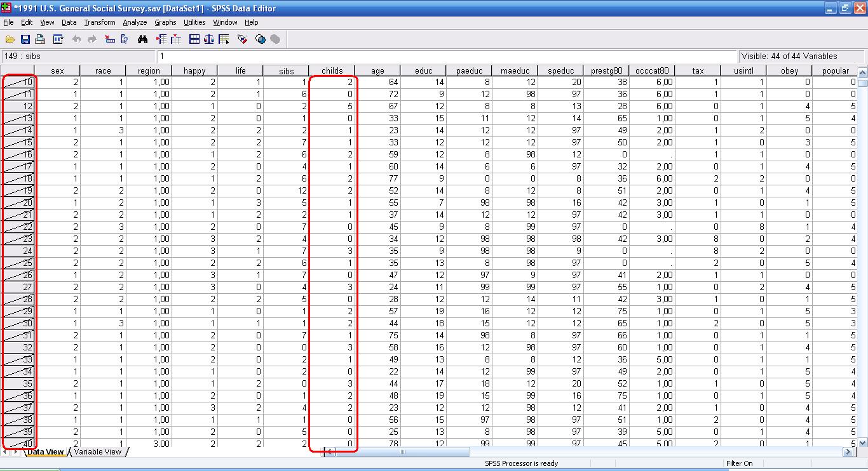The image size is (868, 471).
Task: Open the Utilities menu
Action: [x=195, y=22]
